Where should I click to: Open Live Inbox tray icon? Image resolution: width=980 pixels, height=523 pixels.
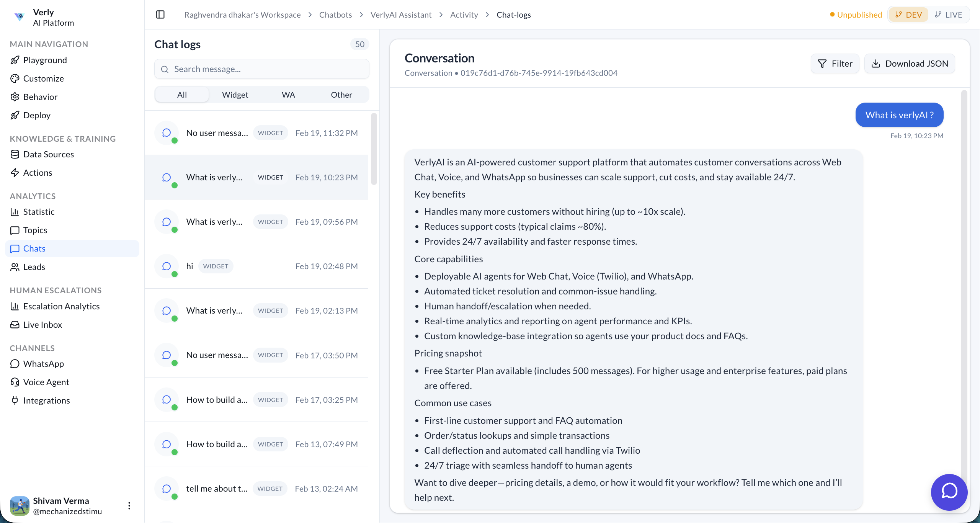click(x=15, y=325)
